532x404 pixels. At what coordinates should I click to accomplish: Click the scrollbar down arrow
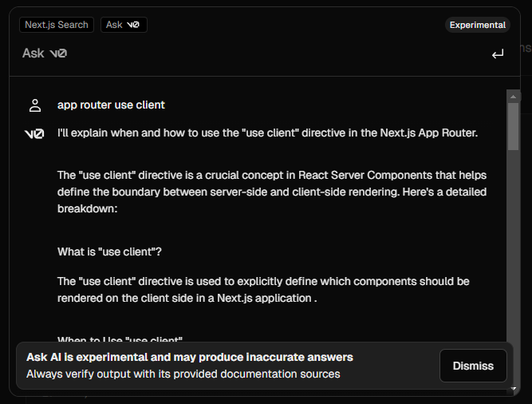513,388
